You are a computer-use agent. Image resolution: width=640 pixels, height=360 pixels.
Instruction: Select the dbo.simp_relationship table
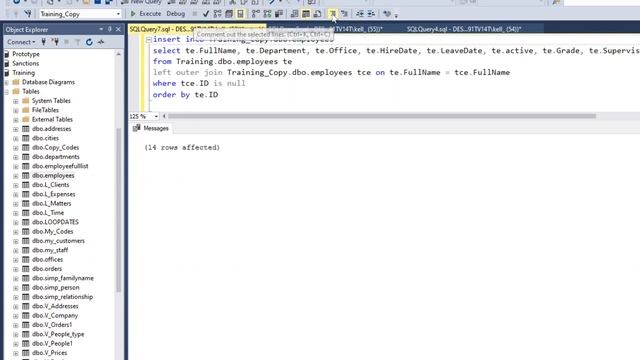[x=62, y=297]
